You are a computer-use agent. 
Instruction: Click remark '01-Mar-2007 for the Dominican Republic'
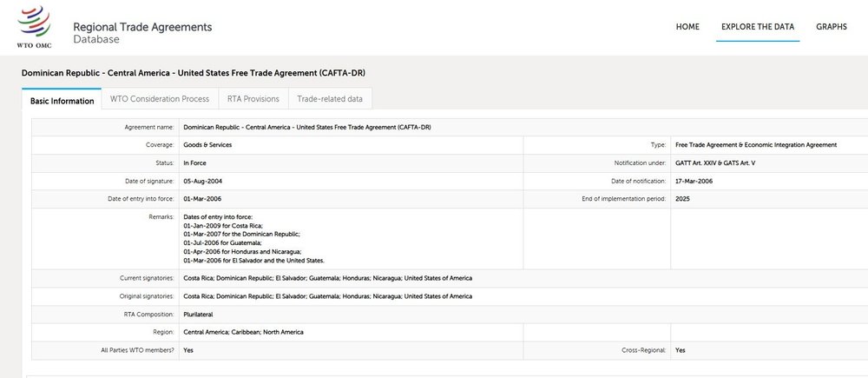(x=242, y=235)
